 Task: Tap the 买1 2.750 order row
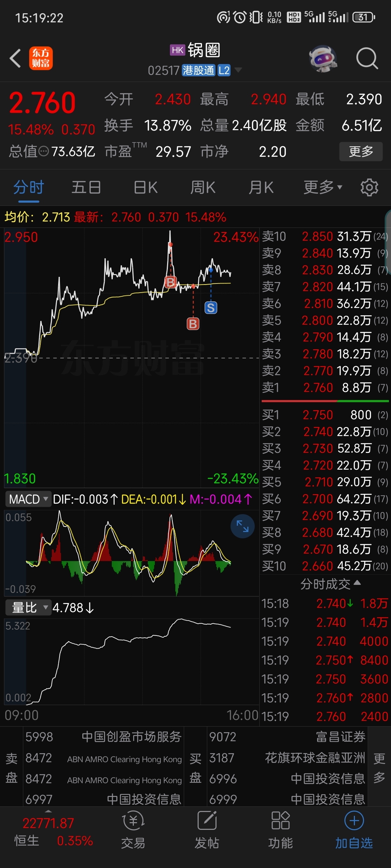pyautogui.click(x=325, y=415)
